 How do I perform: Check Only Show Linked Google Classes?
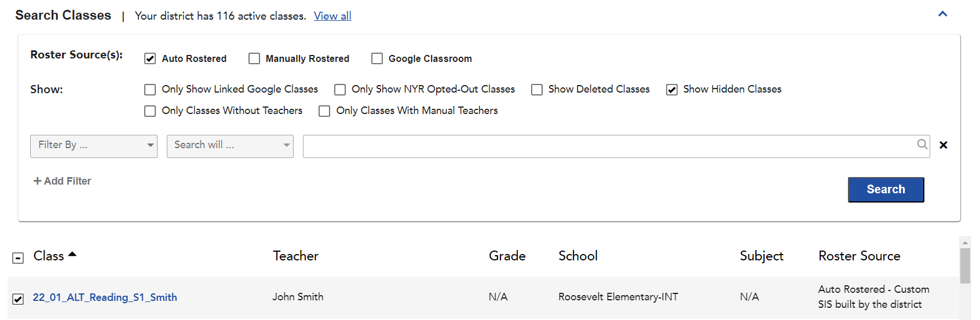pos(150,90)
